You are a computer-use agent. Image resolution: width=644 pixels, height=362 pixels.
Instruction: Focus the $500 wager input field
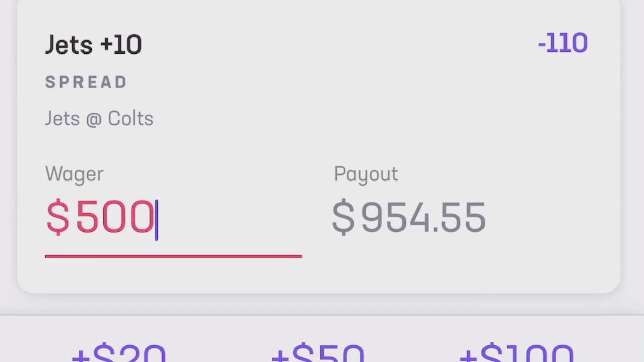coord(173,217)
